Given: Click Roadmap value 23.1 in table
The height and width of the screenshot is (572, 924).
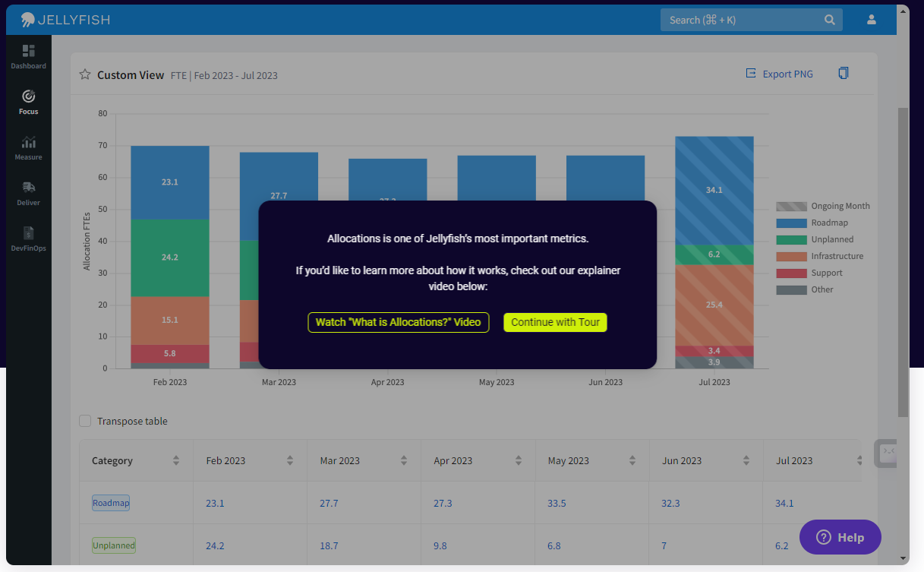Looking at the screenshot, I should click(215, 503).
